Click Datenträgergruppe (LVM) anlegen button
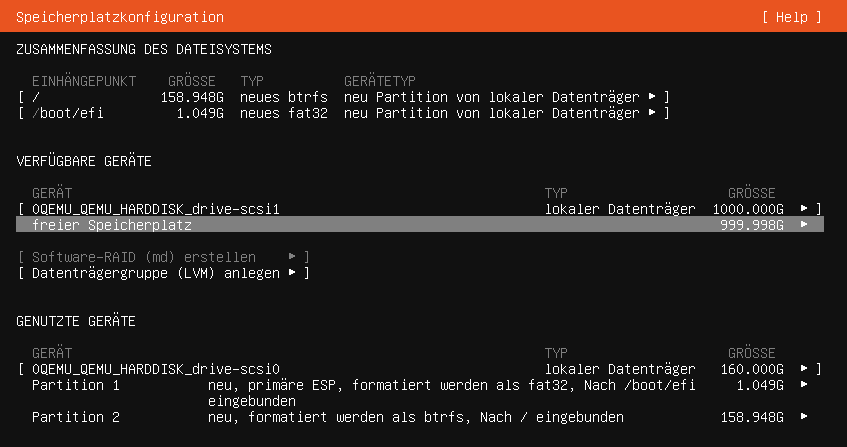The height and width of the screenshot is (447, 847). (164, 273)
